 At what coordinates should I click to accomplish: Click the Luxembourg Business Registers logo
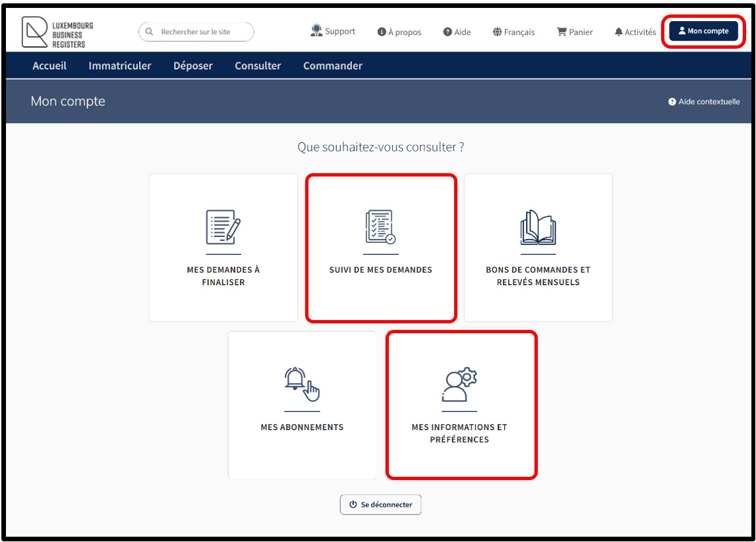58,33
